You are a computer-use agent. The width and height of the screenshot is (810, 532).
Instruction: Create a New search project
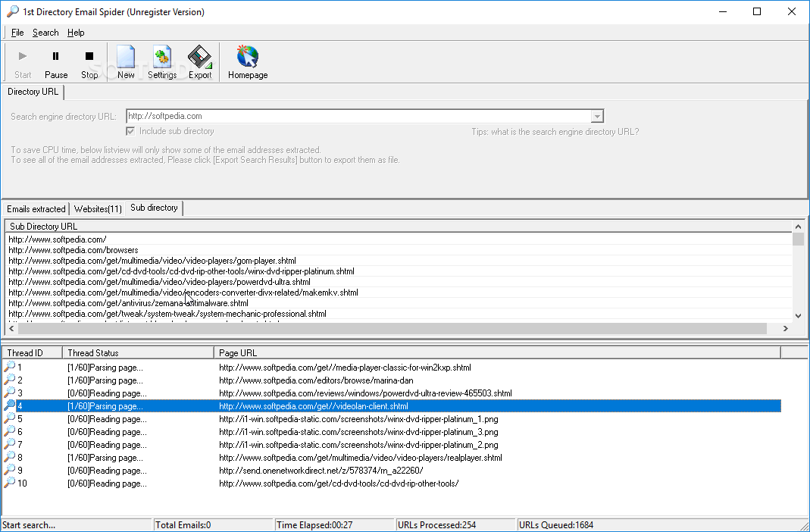(126, 63)
